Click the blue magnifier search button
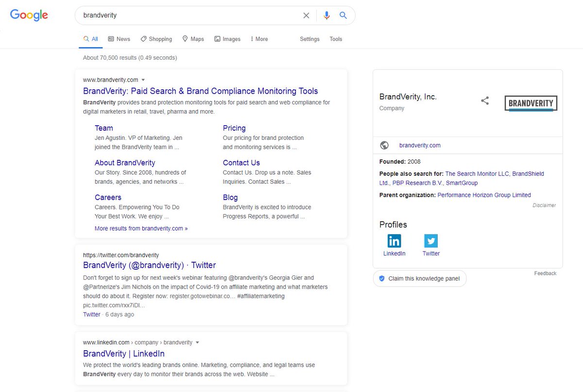 coord(343,16)
